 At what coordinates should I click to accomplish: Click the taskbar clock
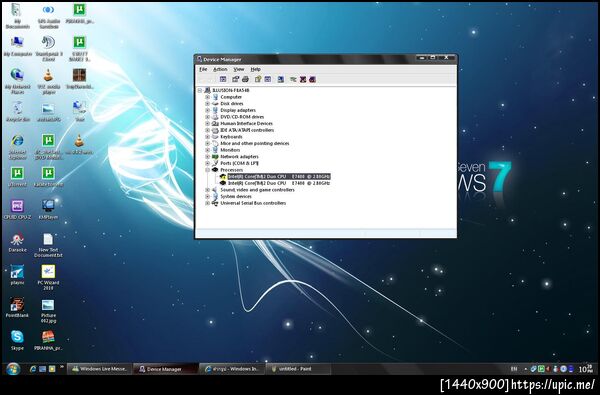586,369
